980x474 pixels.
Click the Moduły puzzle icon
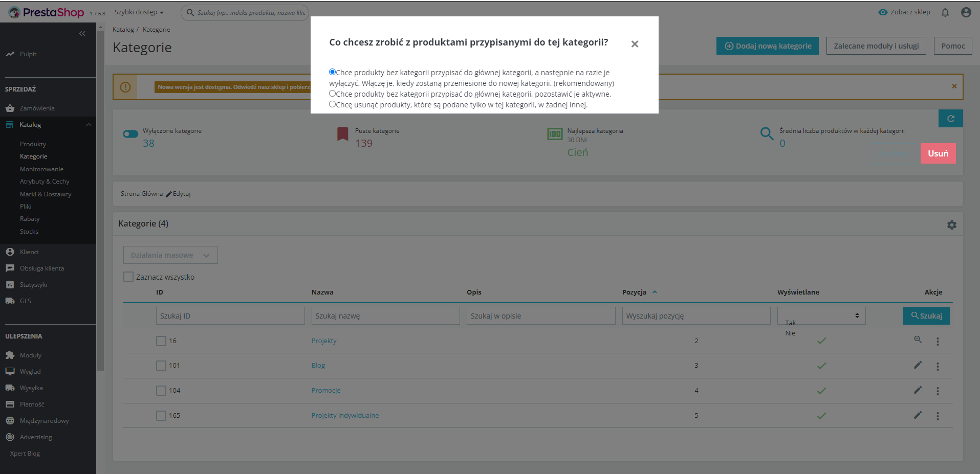point(10,355)
